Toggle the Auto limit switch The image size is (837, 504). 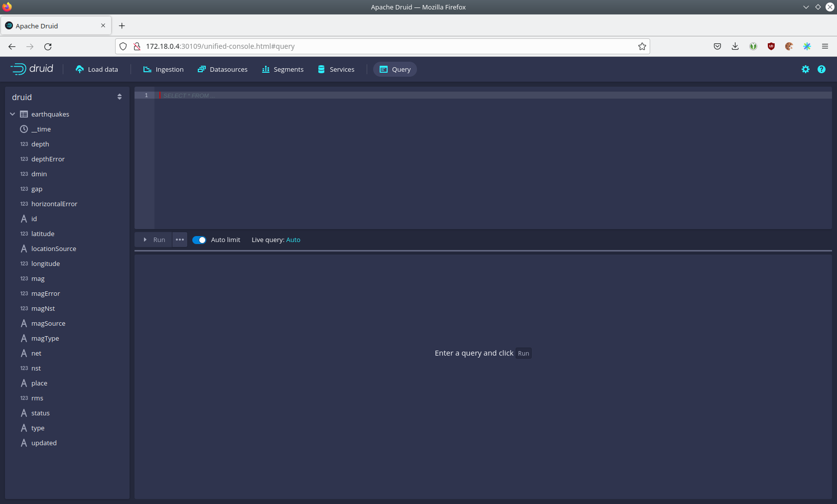(x=199, y=240)
